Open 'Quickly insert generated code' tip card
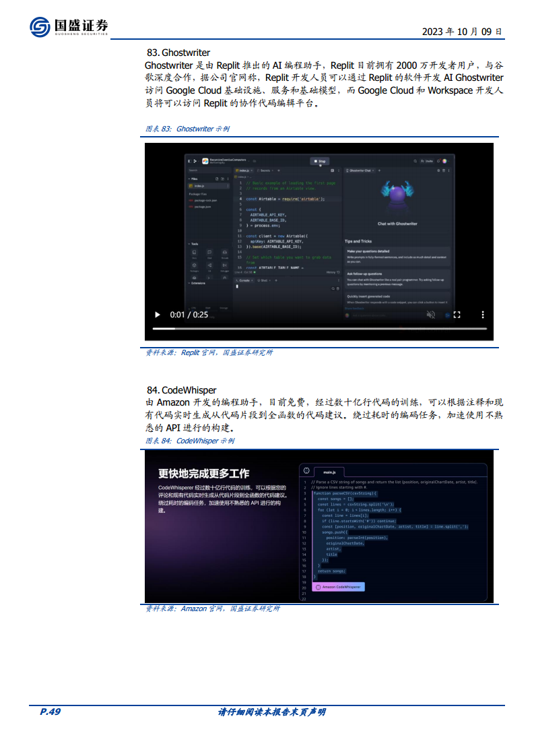 pyautogui.click(x=397, y=299)
